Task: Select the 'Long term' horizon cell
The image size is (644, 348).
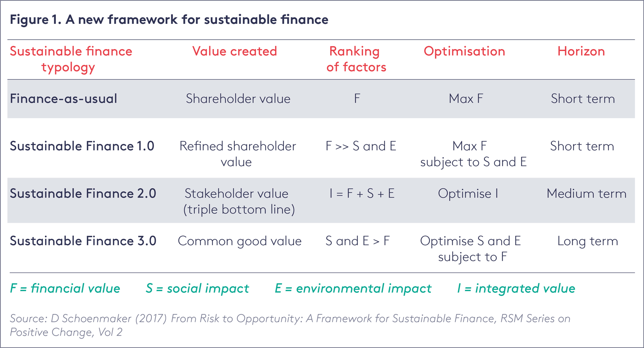Action: pyautogui.click(x=587, y=241)
